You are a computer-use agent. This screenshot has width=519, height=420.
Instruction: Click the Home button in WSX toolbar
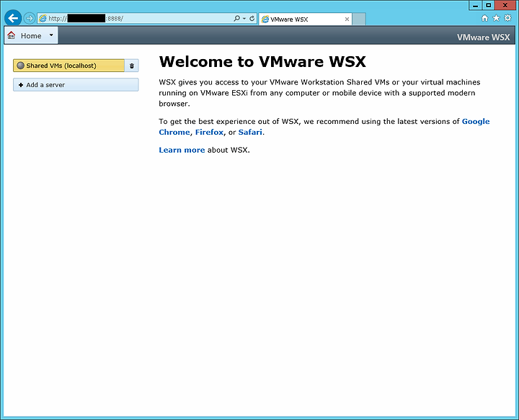(x=31, y=35)
